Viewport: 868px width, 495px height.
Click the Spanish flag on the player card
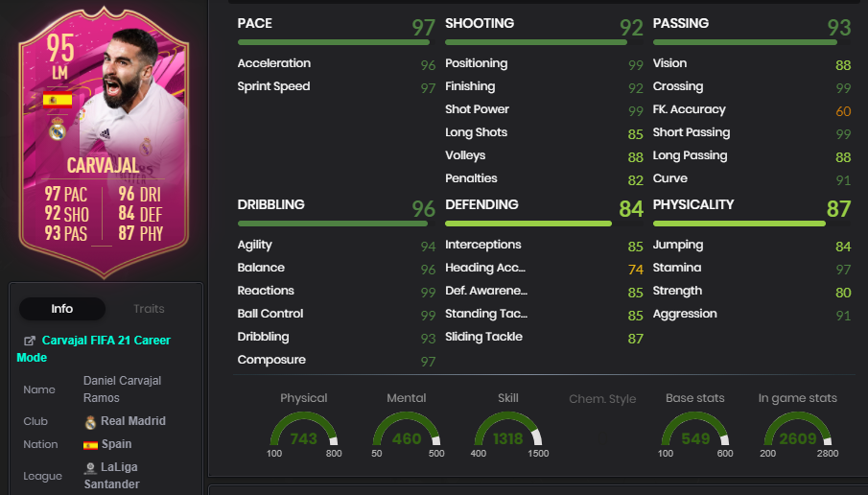point(58,100)
